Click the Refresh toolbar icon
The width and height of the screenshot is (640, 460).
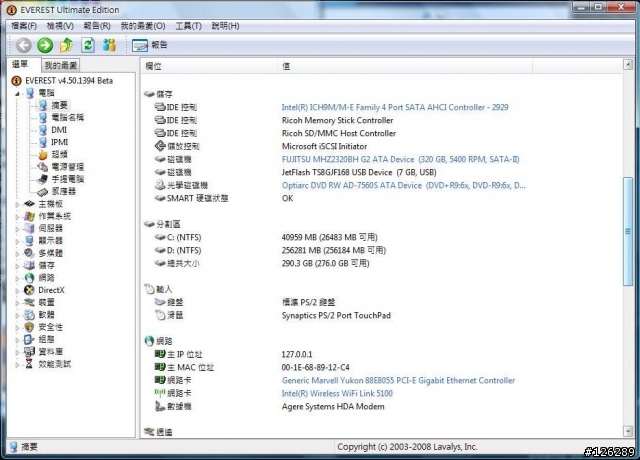click(x=88, y=45)
